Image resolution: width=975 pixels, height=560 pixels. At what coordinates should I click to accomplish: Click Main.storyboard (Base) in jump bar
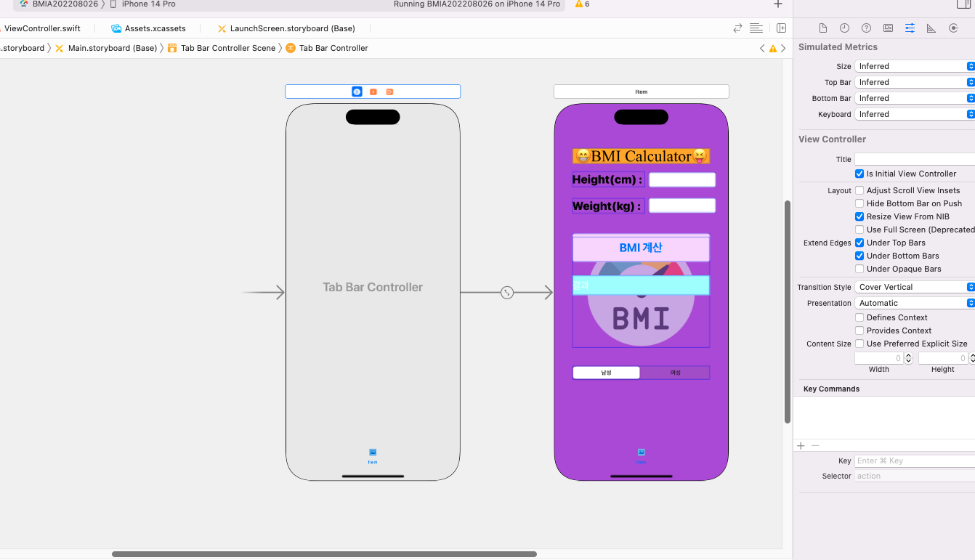coord(106,48)
